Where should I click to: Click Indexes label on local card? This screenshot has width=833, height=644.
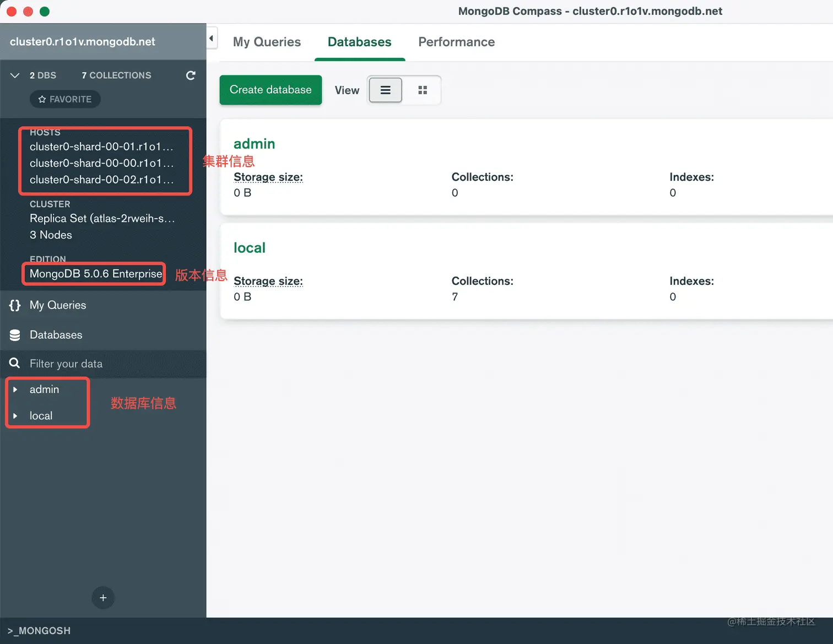(x=692, y=281)
